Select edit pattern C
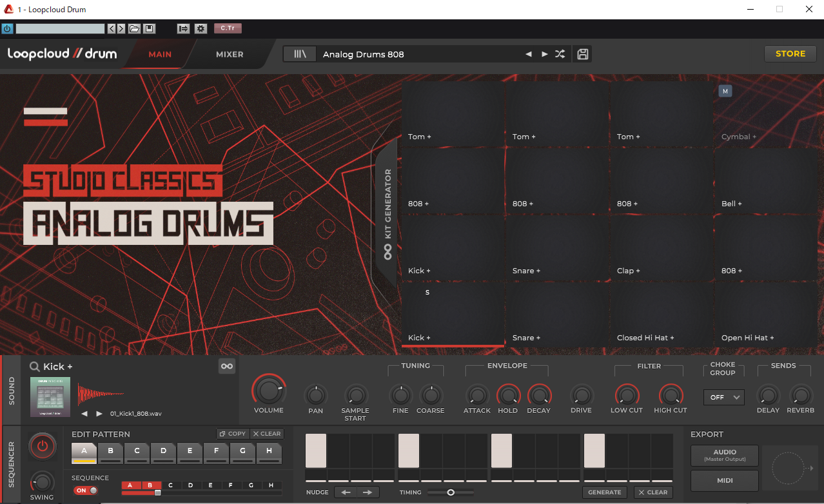Viewport: 824px width, 504px height. [x=137, y=453]
